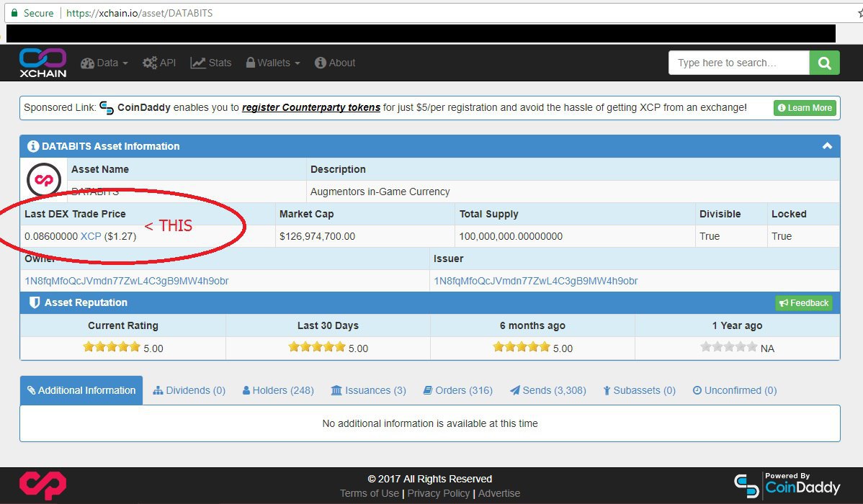Switch to the Unconfirmed (0) tab
863x504 pixels.
pyautogui.click(x=735, y=390)
